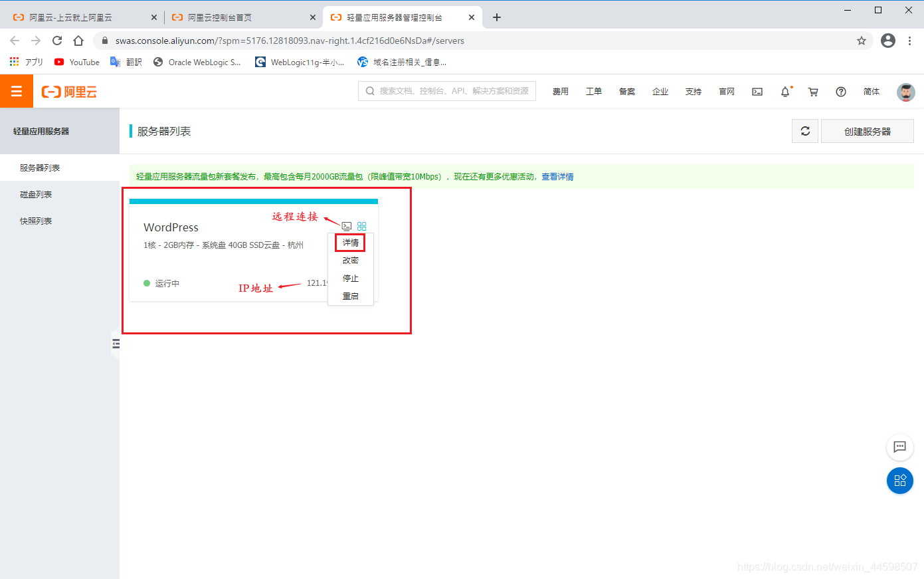Click the Alibaba Cloud logo
The width and height of the screenshot is (924, 579).
[x=69, y=92]
